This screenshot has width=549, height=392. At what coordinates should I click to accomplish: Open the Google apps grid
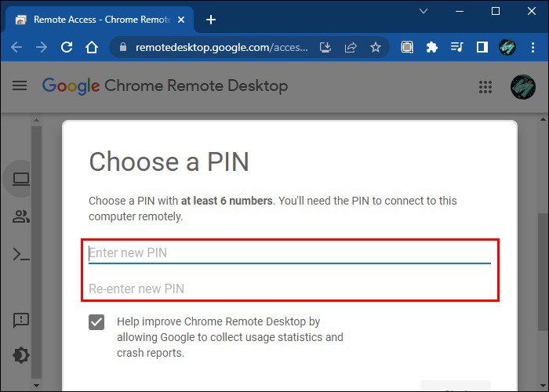[485, 86]
